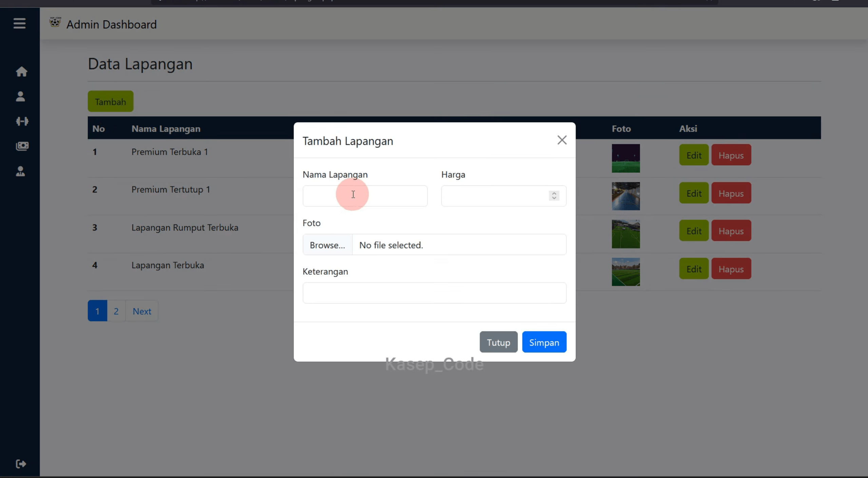Focus the Nama Lapangan input field
Image resolution: width=868 pixels, height=478 pixels.
tap(365, 196)
